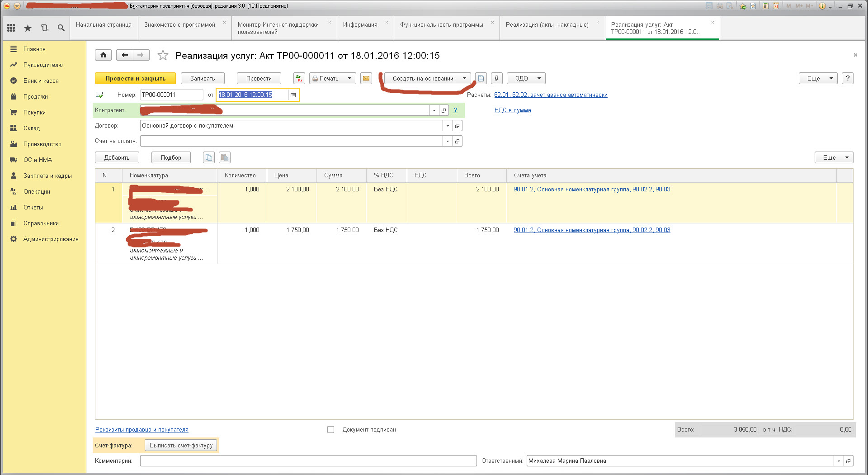868x475 pixels.
Task: Switch to the Начальная страница tab
Action: pyautogui.click(x=104, y=25)
